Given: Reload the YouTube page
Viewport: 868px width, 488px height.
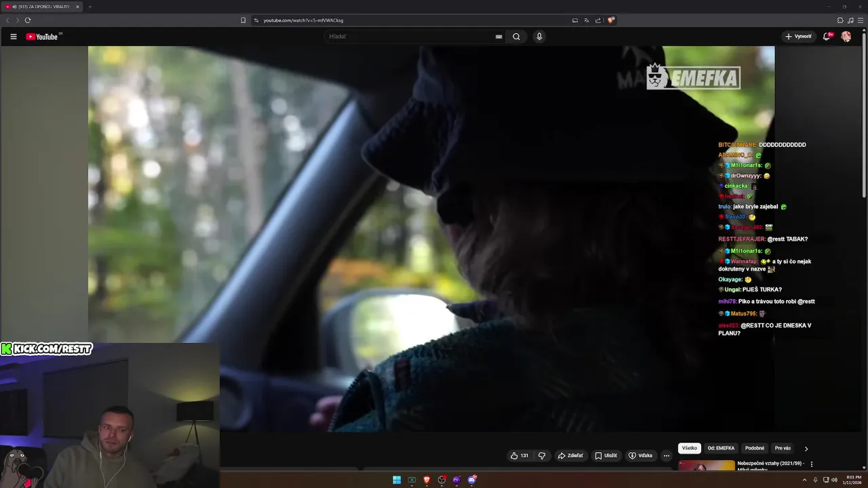Looking at the screenshot, I should click(x=28, y=20).
